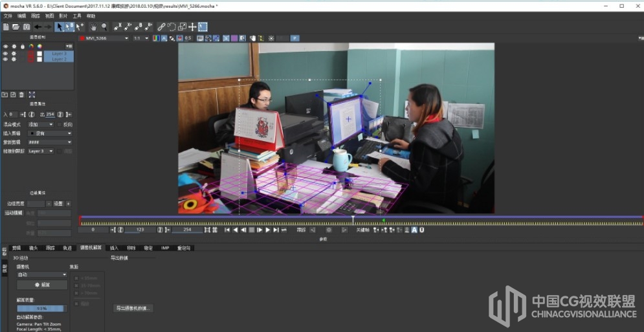The height and width of the screenshot is (332, 644).
Task: Open the MVI_5266 clip dropdown
Action: [104, 38]
